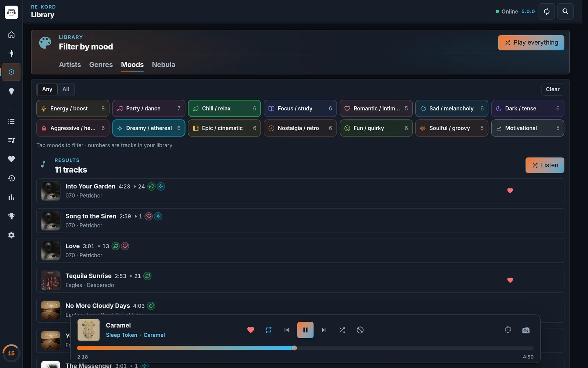Screen dimensions: 588x368
Task: Click the RE-KORD app logo
Action: 11,12
